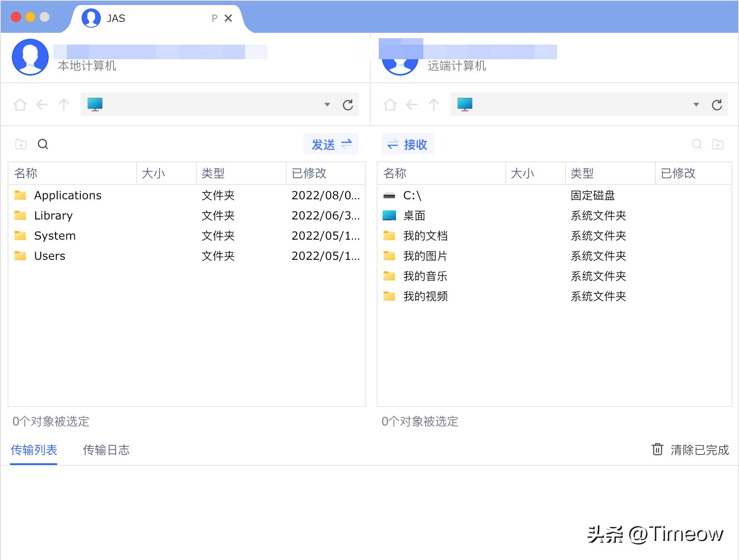Click the back arrow in the local file browser
The width and height of the screenshot is (739, 560).
click(x=42, y=105)
